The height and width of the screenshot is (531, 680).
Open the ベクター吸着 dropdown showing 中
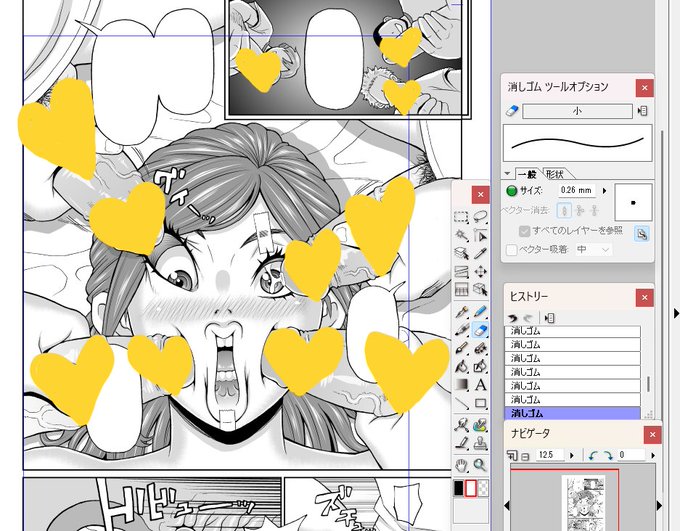pos(593,249)
